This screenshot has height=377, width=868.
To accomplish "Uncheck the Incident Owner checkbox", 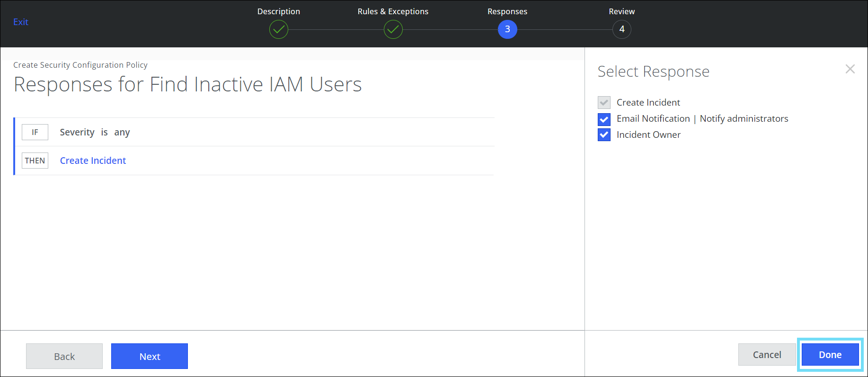I will point(604,135).
